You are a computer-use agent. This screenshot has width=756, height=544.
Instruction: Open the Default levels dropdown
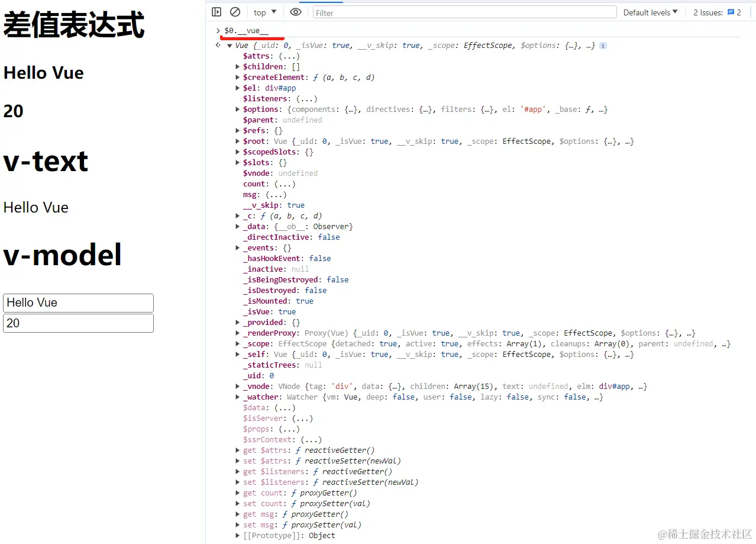[650, 12]
